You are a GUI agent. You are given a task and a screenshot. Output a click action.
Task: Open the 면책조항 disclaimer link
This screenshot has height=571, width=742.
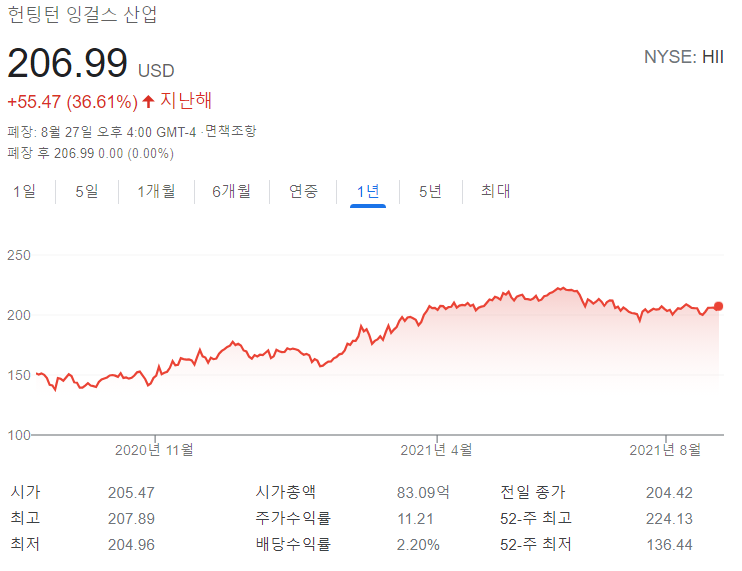230,131
